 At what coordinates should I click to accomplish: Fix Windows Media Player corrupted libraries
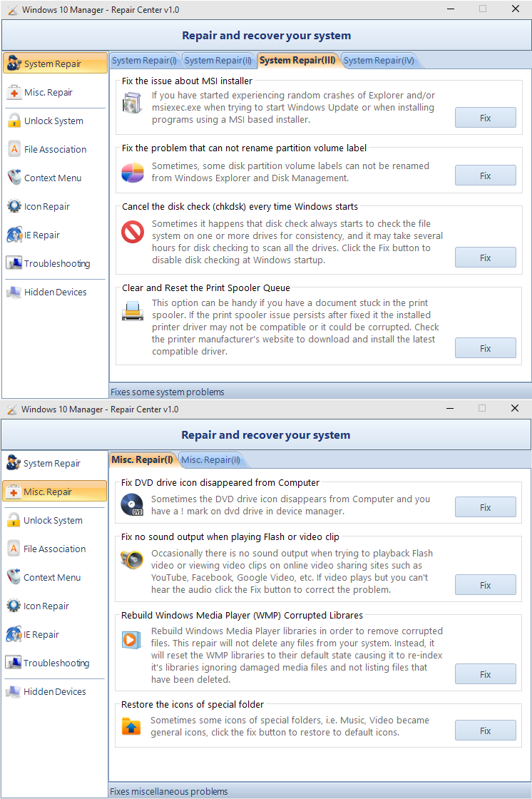pyautogui.click(x=485, y=674)
